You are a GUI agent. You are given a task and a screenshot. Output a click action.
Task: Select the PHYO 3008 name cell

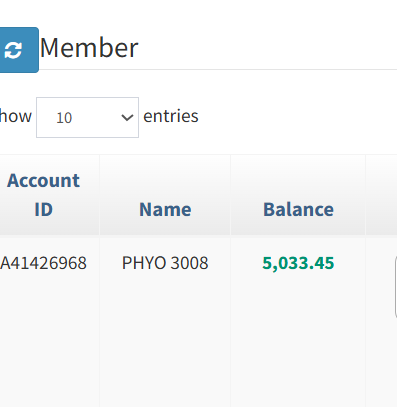click(x=165, y=263)
